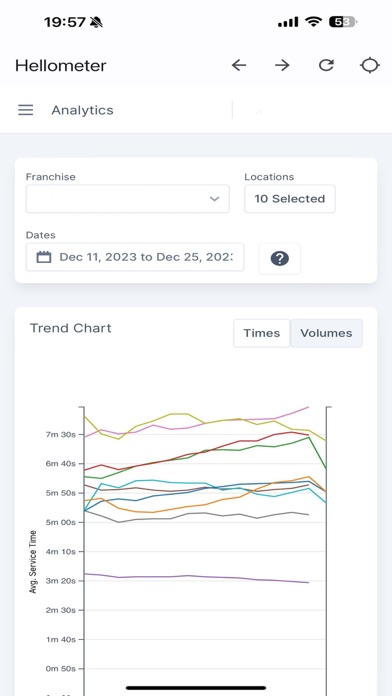Tap the Wi-Fi status icon

click(314, 22)
